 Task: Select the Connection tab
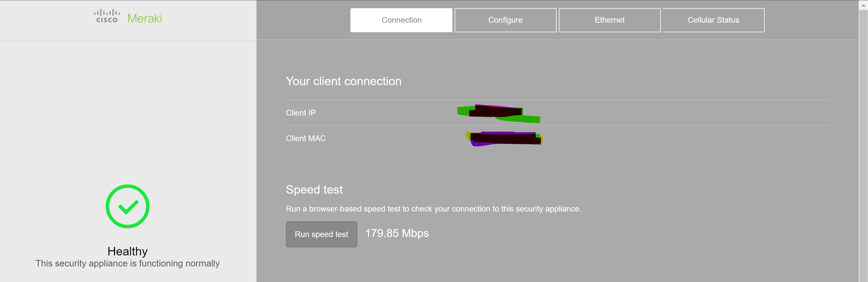(x=401, y=20)
